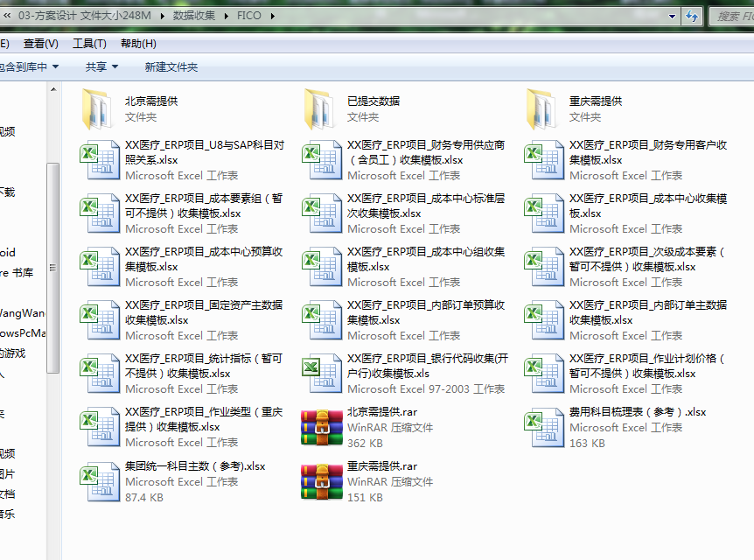The width and height of the screenshot is (754, 560).
Task: Open the 查看(V) menu
Action: pos(41,44)
